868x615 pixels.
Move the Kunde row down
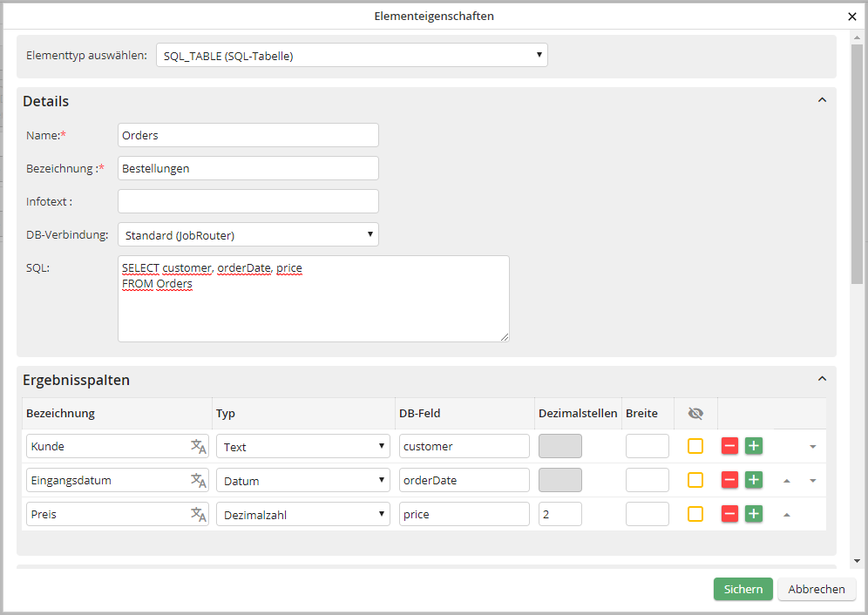(812, 447)
